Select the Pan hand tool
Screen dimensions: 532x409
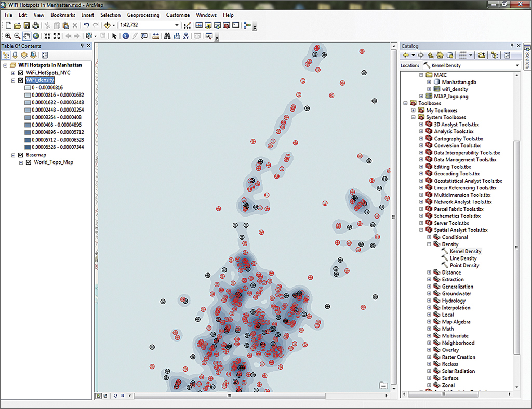point(26,36)
